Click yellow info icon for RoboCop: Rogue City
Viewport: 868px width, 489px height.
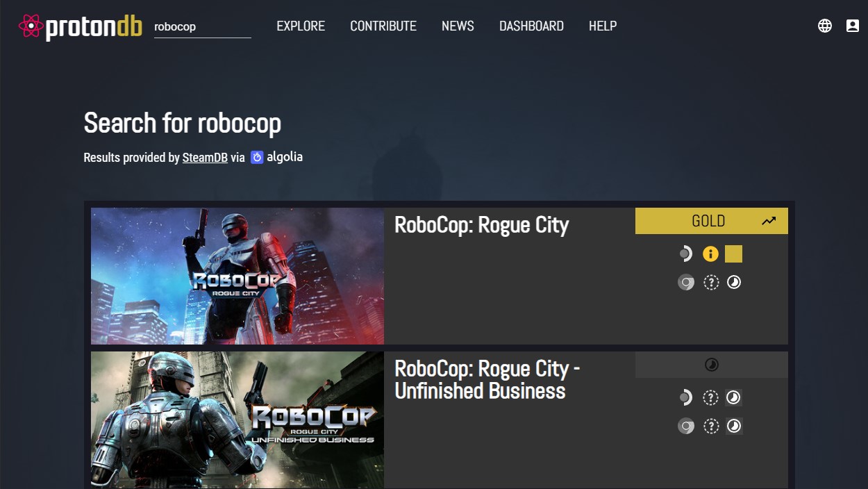coord(710,254)
